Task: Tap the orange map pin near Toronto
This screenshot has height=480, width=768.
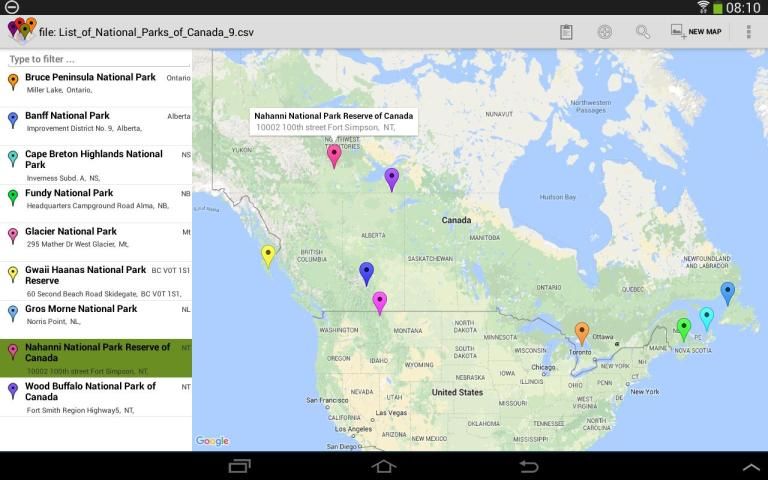Action: (581, 332)
